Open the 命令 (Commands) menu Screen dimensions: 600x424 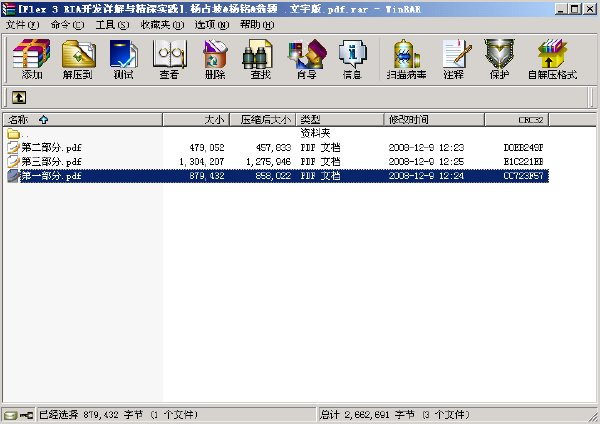pos(67,25)
